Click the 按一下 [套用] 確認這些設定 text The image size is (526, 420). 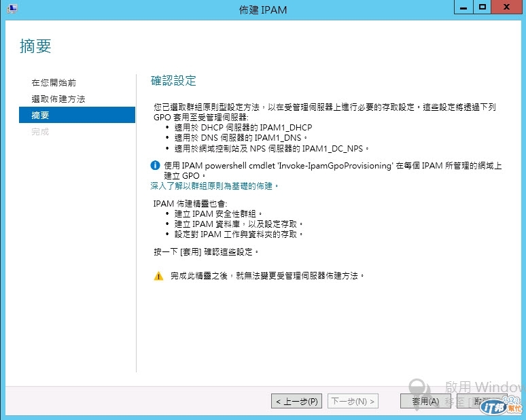pyautogui.click(x=207, y=251)
